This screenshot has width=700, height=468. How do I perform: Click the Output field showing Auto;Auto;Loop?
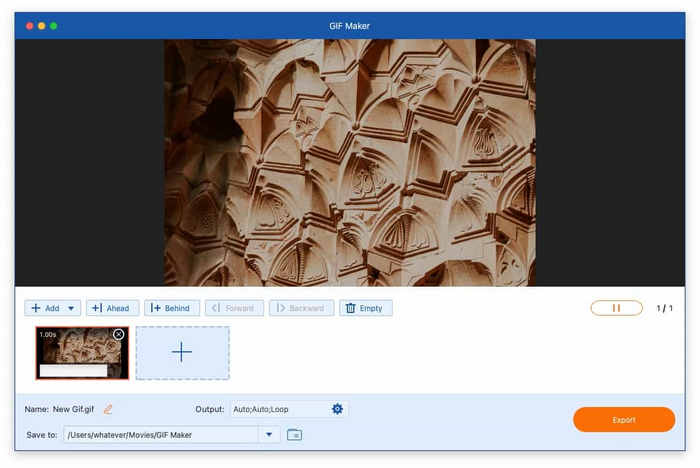pyautogui.click(x=277, y=409)
